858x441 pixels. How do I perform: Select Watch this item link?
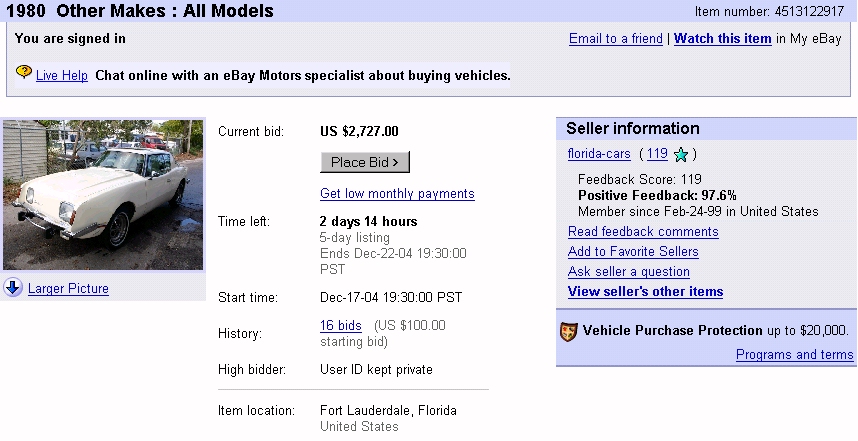[x=722, y=38]
